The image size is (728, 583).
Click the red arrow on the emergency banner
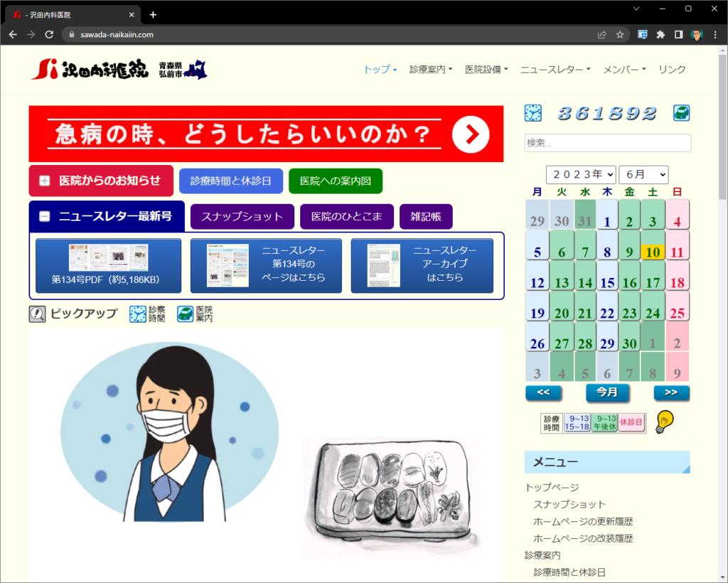[471, 134]
